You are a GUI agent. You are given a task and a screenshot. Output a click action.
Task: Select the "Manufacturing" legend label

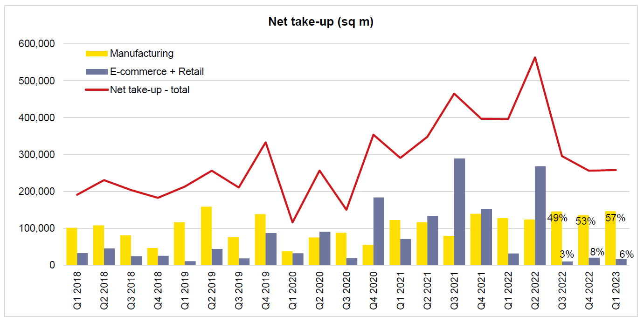click(x=142, y=54)
